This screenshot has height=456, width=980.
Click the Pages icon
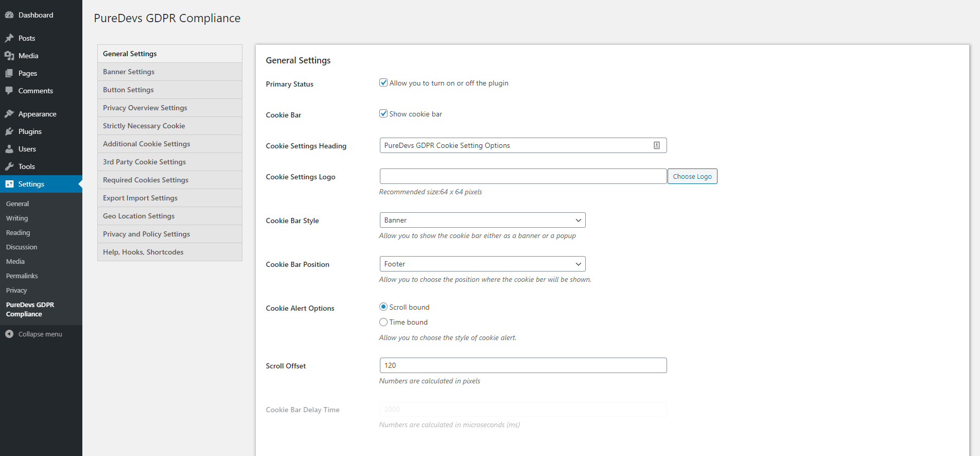point(9,73)
